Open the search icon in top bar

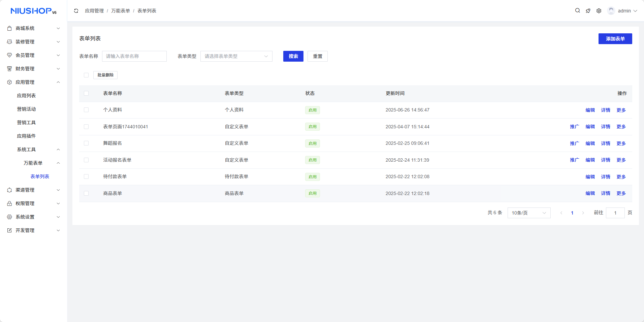(x=577, y=11)
